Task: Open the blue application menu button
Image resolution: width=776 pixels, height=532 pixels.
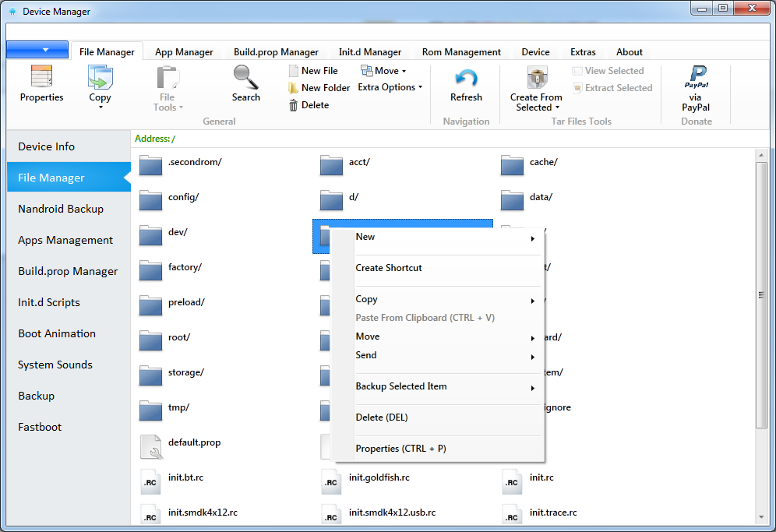Action: click(x=40, y=50)
